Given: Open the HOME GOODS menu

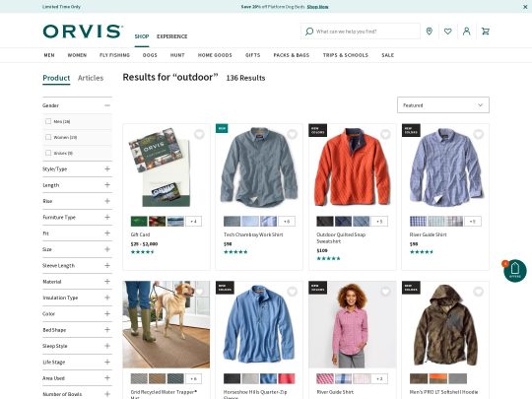Looking at the screenshot, I should point(215,55).
